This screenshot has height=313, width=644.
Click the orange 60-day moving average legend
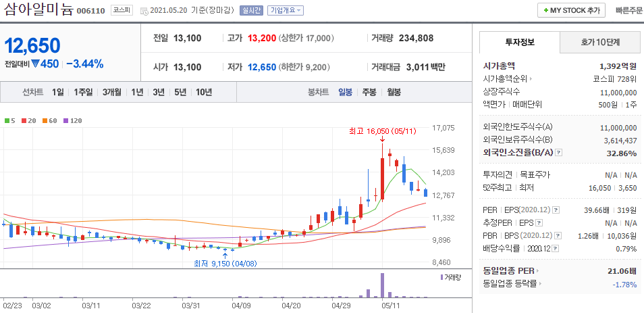(x=50, y=120)
